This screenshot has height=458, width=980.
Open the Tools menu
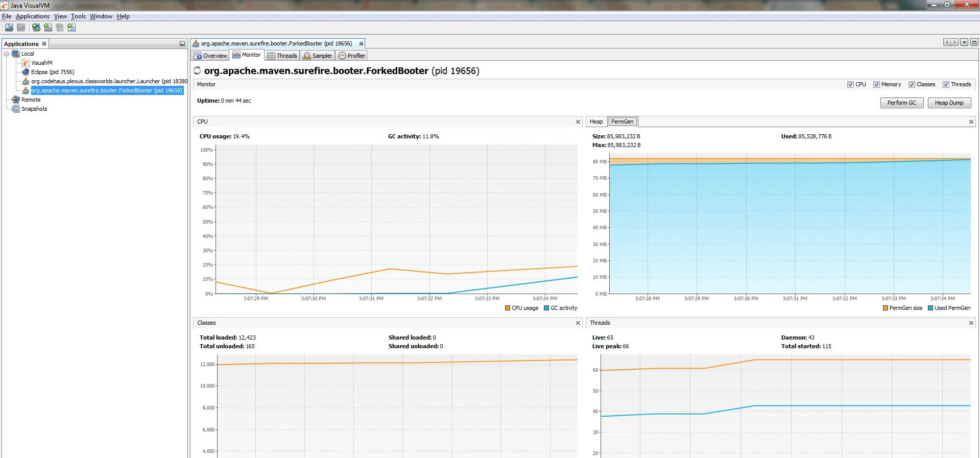78,16
